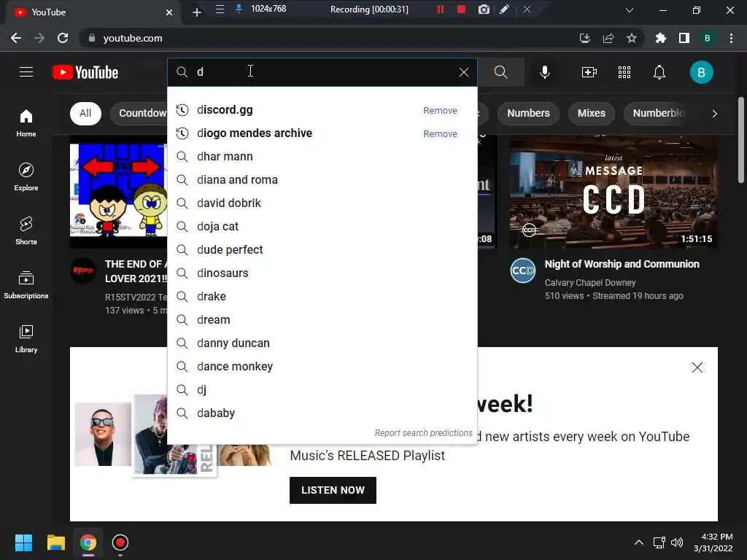Open the Create video icon
The width and height of the screenshot is (747, 560).
click(x=589, y=72)
